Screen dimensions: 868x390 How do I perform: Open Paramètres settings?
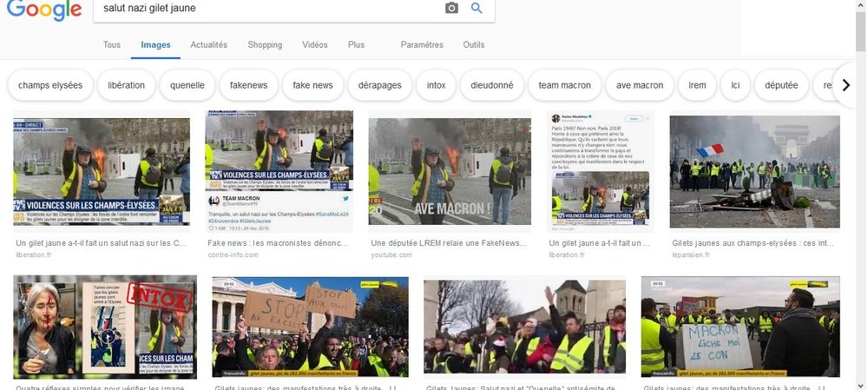[422, 45]
